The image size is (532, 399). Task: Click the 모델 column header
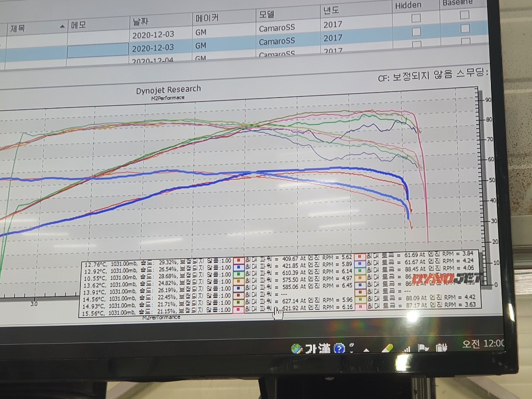(x=288, y=14)
